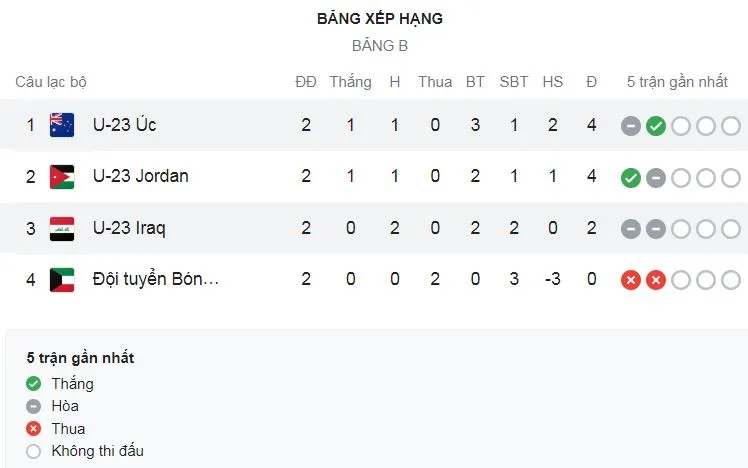This screenshot has height=468, width=748.
Task: Click U-23 Úc's green win result icon
Action: point(656,126)
